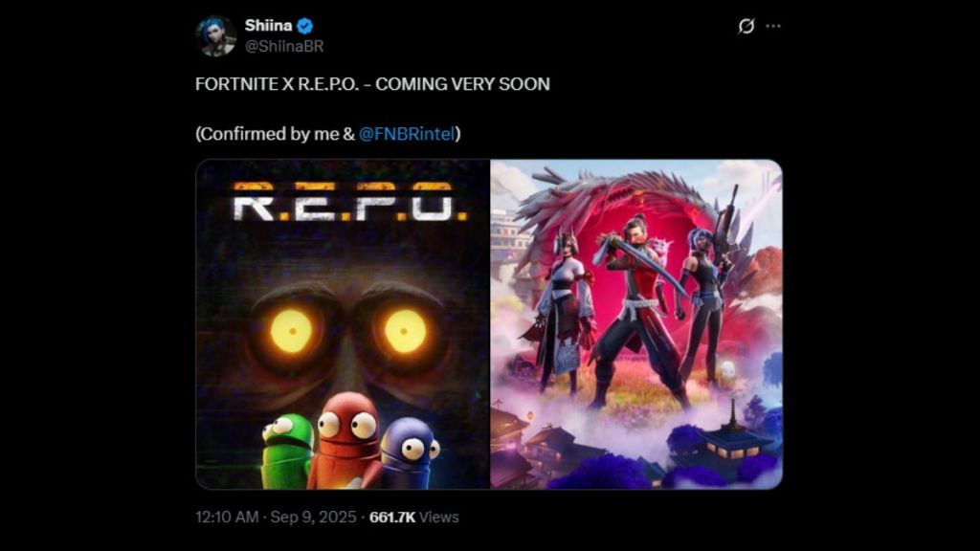Click the blue verified badge beside Shiina
This screenshot has width=980, height=551.
tap(304, 26)
